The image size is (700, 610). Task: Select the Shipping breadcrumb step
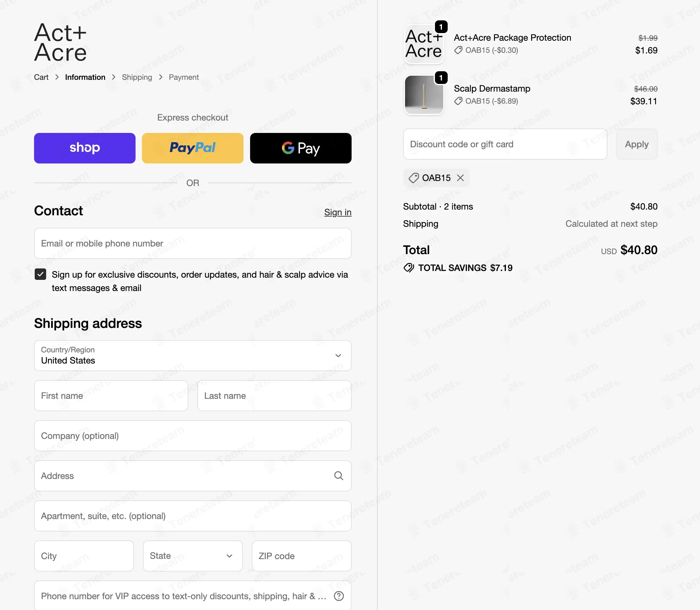pyautogui.click(x=137, y=77)
